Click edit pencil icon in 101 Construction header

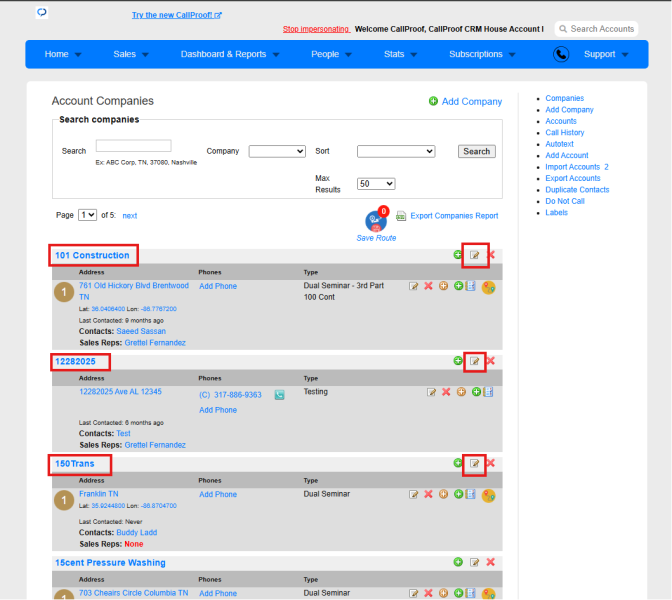pyautogui.click(x=474, y=255)
